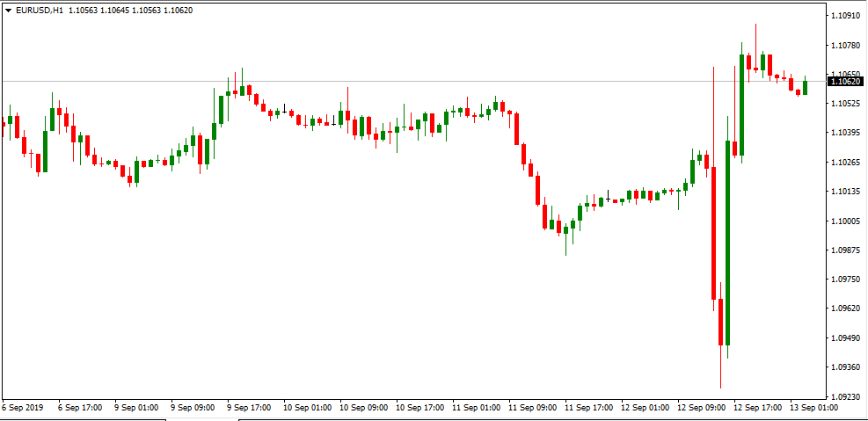Click price axis label 1.09490
This screenshot has width=868, height=421.
[x=845, y=338]
